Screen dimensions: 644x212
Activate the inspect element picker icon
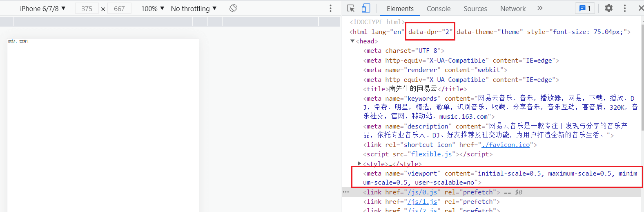(350, 8)
